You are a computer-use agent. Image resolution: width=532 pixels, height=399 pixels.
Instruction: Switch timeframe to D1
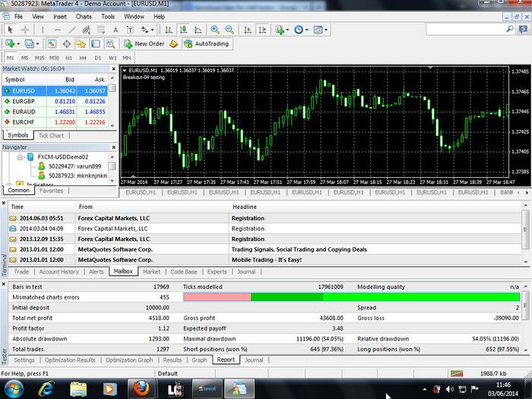coord(98,58)
